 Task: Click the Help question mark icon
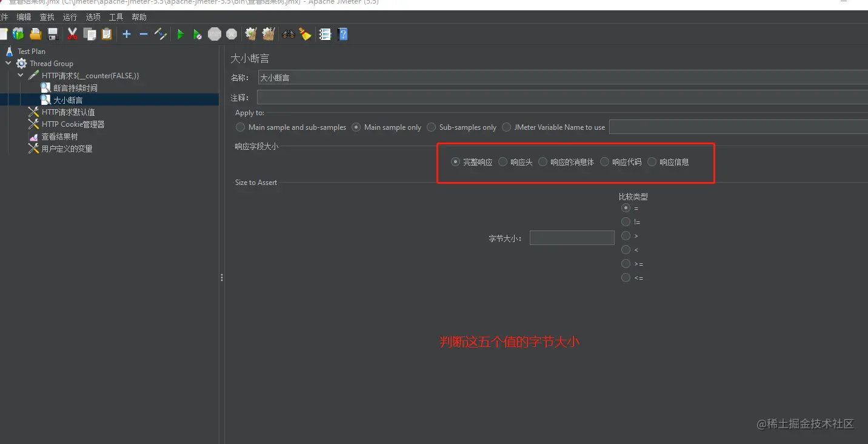[x=342, y=34]
